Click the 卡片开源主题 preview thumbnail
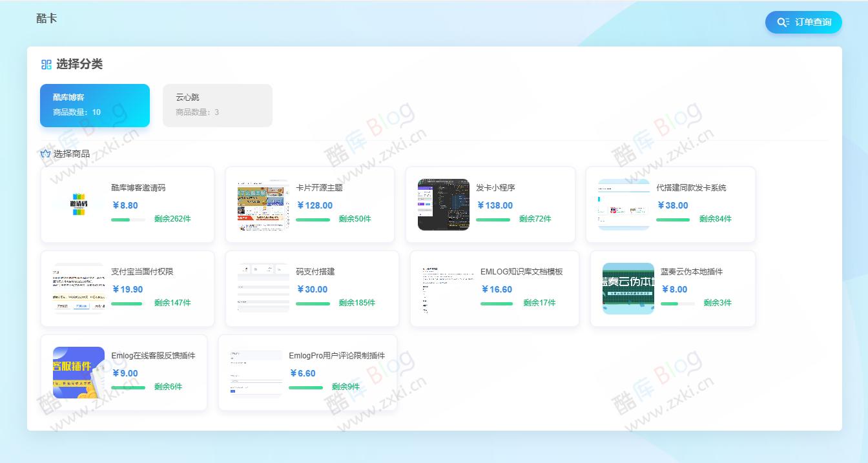This screenshot has height=463, width=868. (262, 205)
